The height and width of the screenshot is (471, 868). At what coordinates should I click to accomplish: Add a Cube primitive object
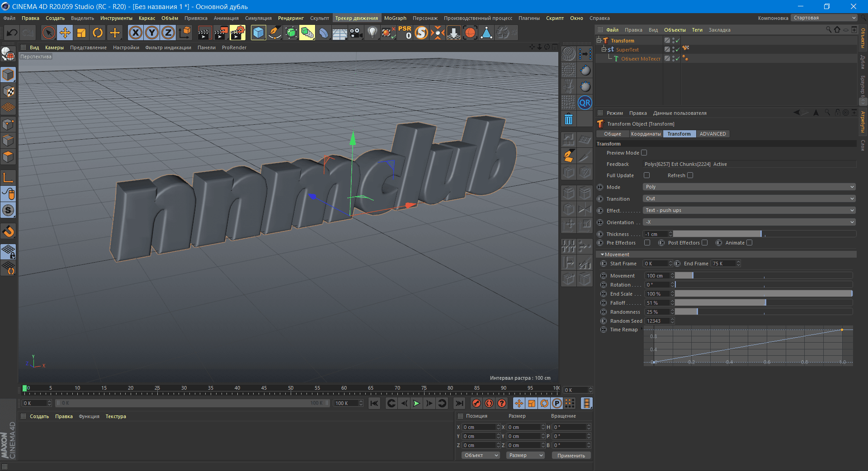point(258,33)
